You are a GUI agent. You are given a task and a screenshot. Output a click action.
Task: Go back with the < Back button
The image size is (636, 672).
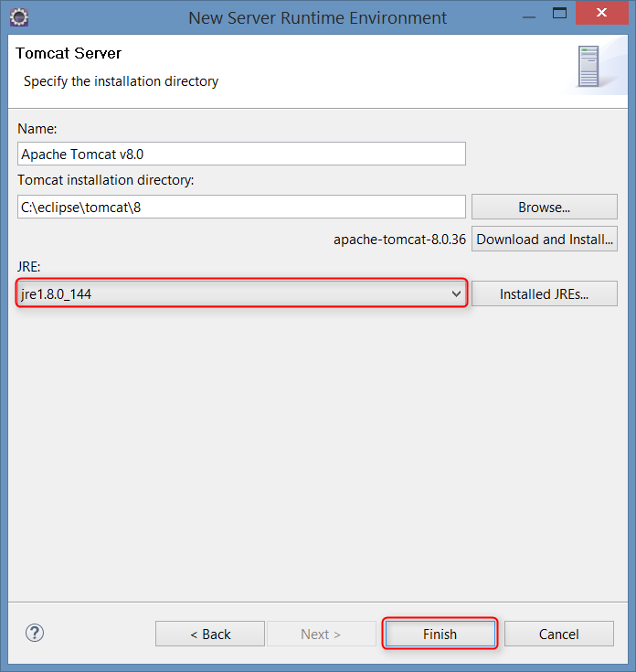pos(210,634)
